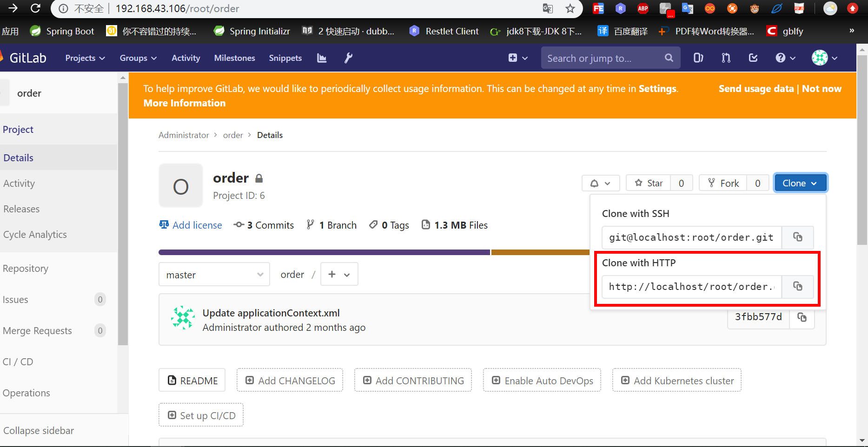
Task: Click the search magnifier icon
Action: 669,58
